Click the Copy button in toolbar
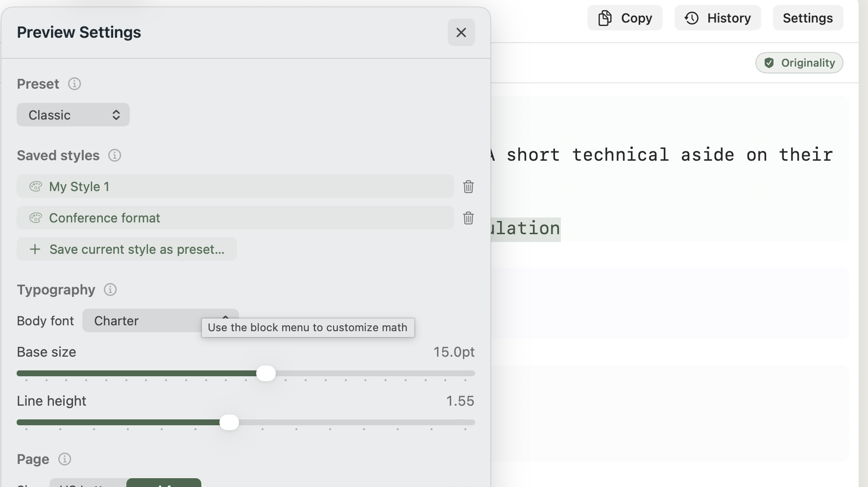Image resolution: width=868 pixels, height=487 pixels. [x=625, y=18]
